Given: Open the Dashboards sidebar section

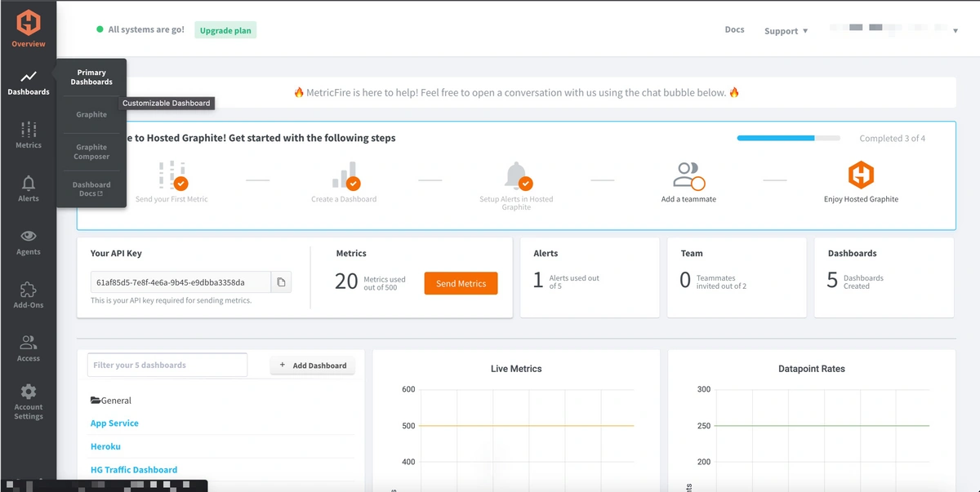Looking at the screenshot, I should (29, 82).
